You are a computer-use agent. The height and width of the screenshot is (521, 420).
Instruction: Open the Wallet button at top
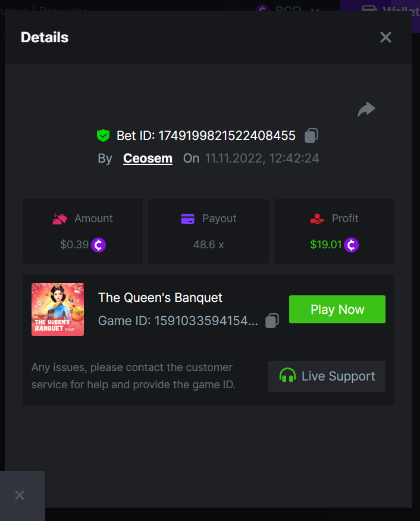[x=387, y=10]
